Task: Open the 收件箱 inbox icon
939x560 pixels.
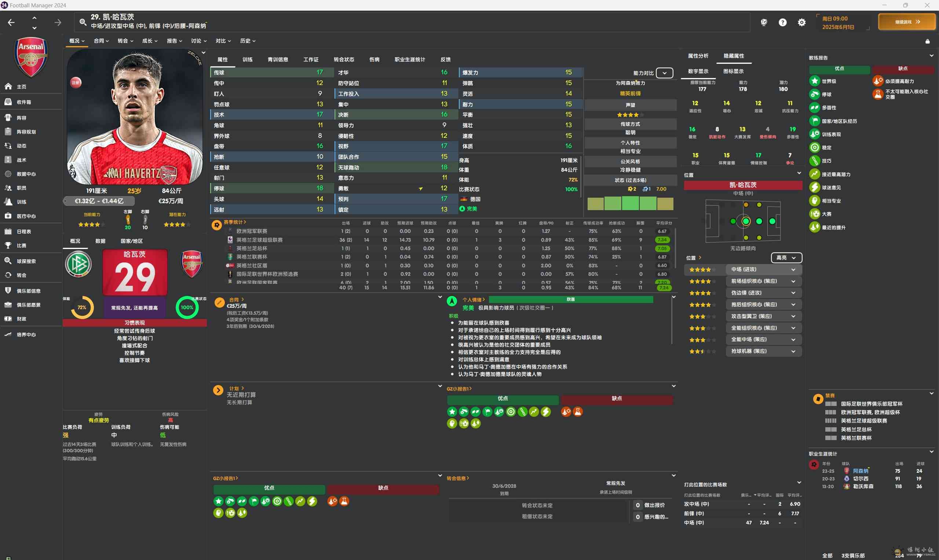Action: pyautogui.click(x=8, y=102)
